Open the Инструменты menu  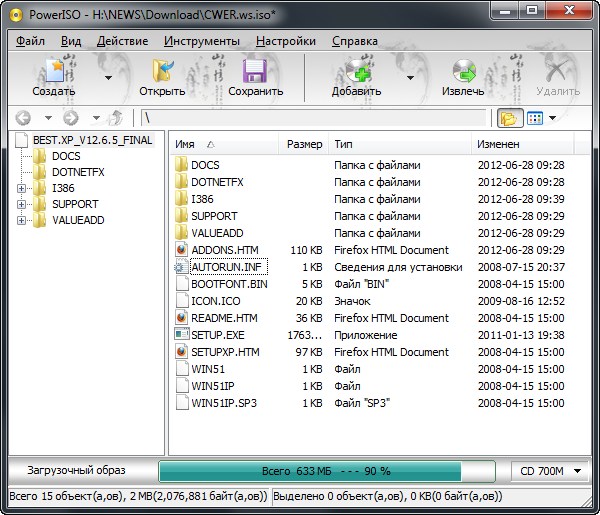pos(201,41)
